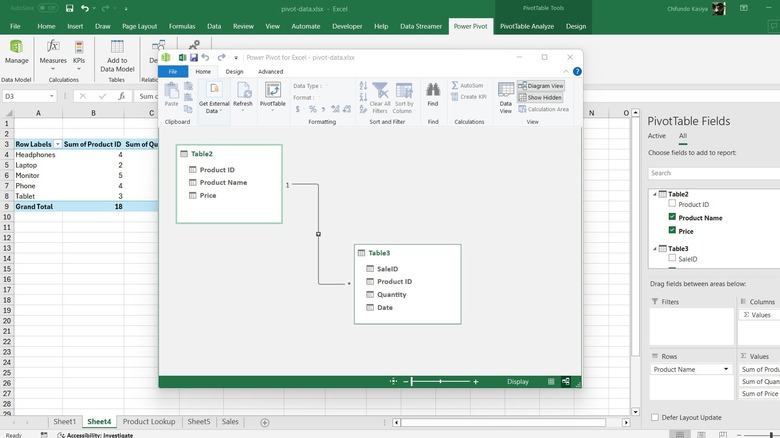
Task: Click Display label in Power Pivot status bar
Action: [517, 382]
